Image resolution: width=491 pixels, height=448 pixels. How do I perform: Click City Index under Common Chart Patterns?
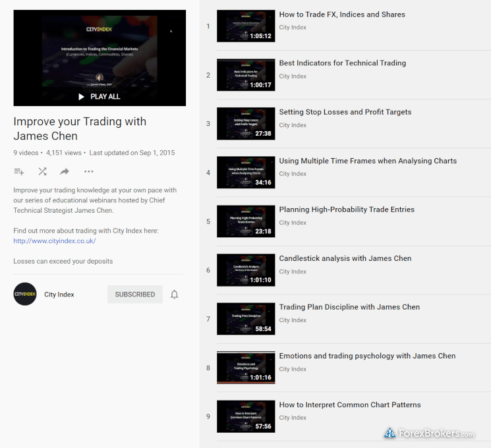tap(293, 418)
